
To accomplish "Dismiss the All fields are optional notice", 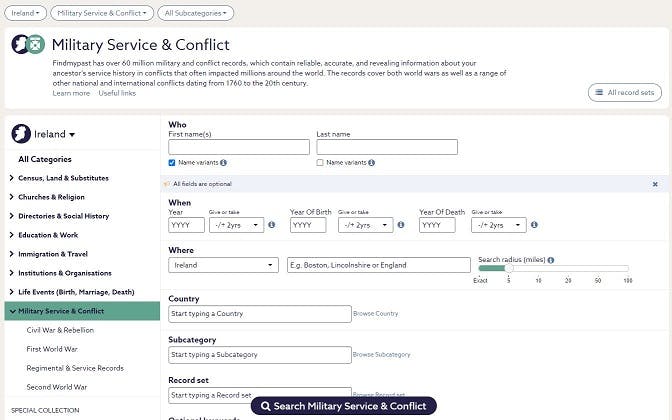I will coord(655,184).
